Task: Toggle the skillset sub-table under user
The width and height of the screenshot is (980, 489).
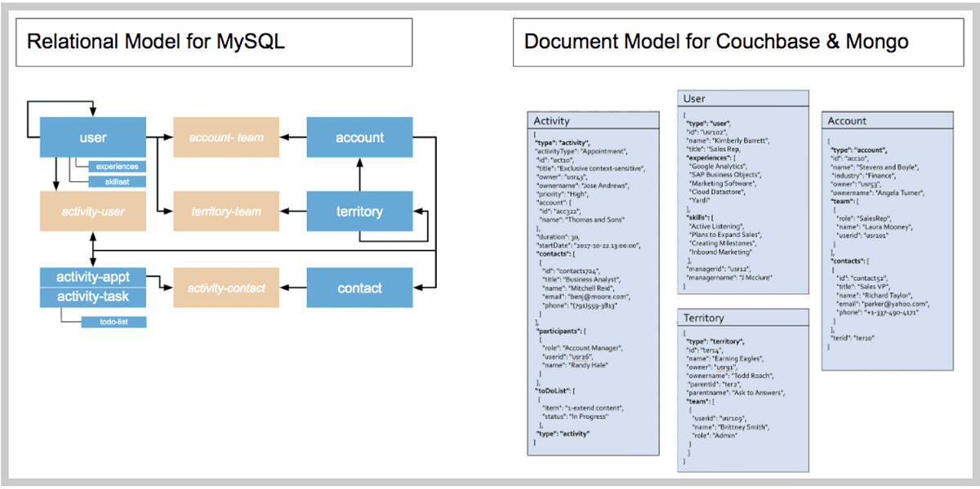Action: [x=118, y=180]
